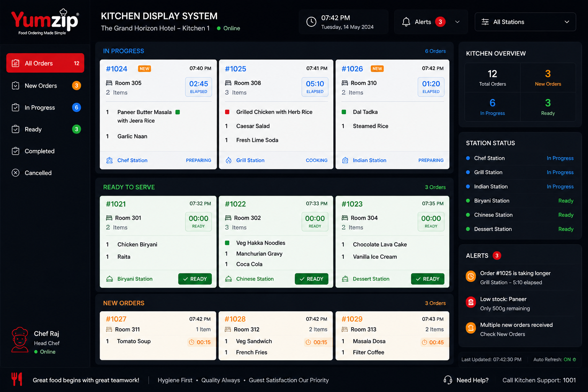Open order #1028 card

click(x=276, y=336)
